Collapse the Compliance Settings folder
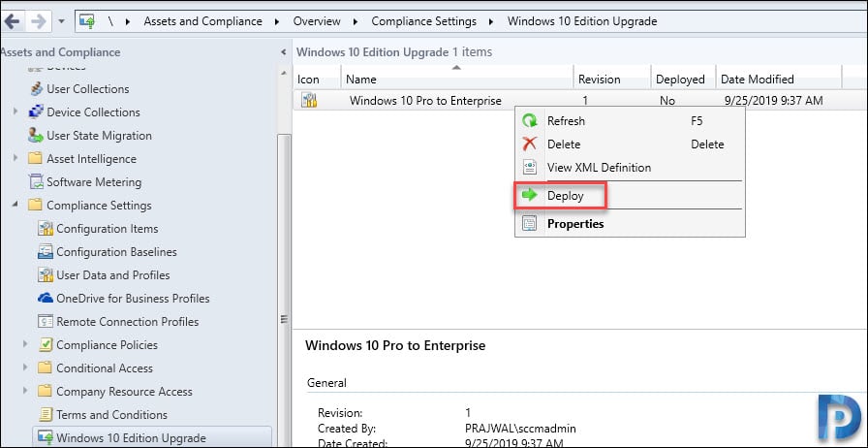 tap(15, 205)
